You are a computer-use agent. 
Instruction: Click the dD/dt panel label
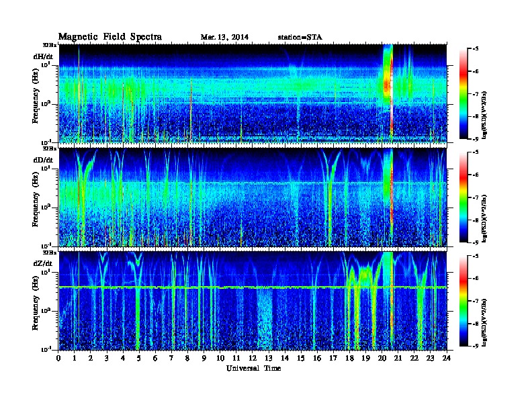click(x=44, y=160)
